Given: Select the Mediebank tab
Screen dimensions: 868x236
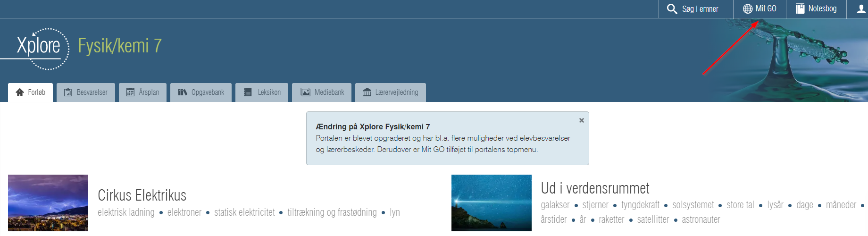Looking at the screenshot, I should (x=323, y=93).
